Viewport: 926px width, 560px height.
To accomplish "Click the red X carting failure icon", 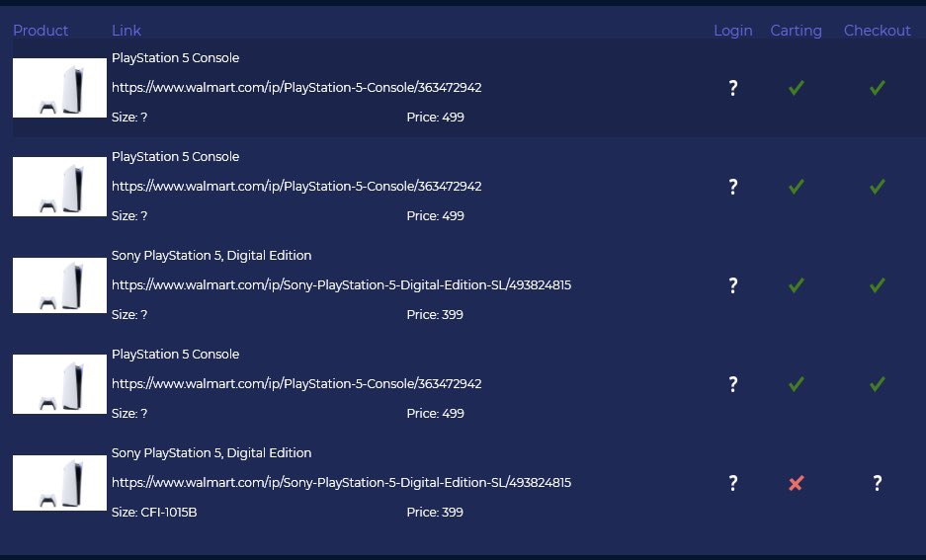I will 797,483.
